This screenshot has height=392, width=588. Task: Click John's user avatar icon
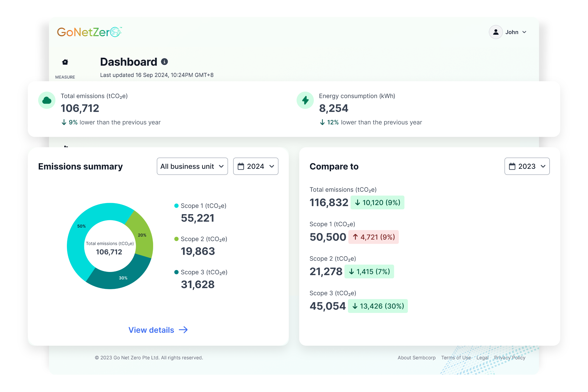click(495, 32)
